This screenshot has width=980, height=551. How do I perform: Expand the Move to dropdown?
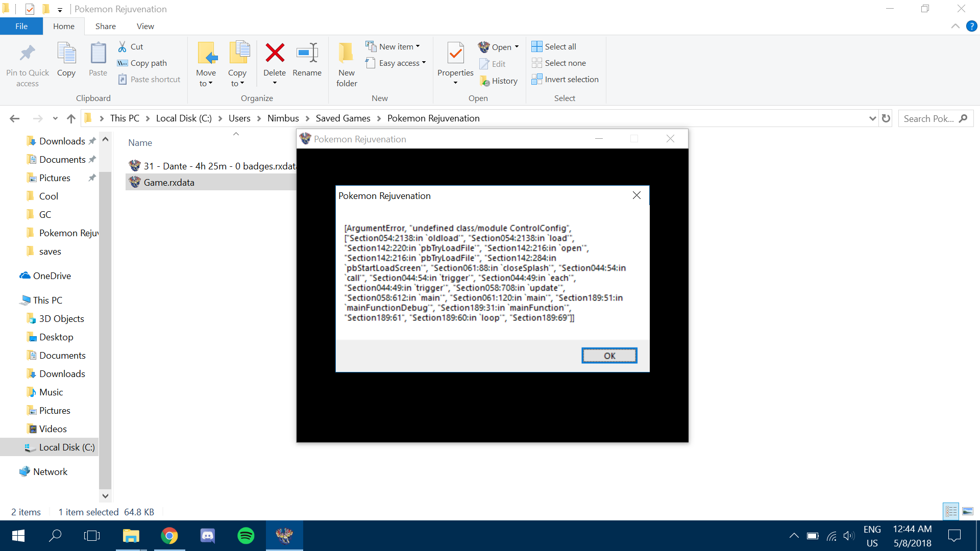click(x=206, y=84)
